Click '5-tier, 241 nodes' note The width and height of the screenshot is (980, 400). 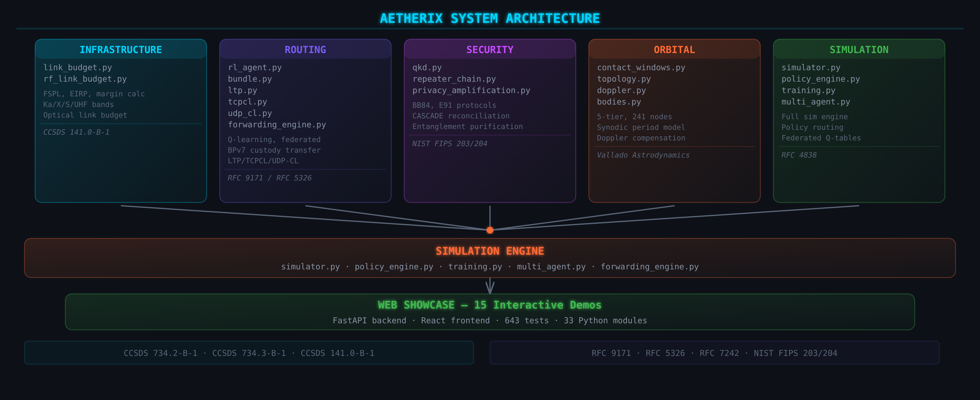coord(634,117)
